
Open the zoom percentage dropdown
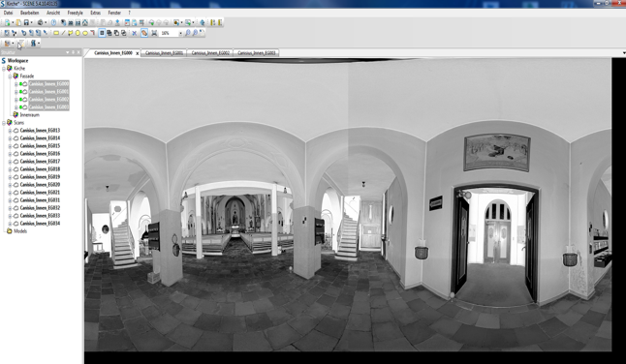[x=181, y=33]
